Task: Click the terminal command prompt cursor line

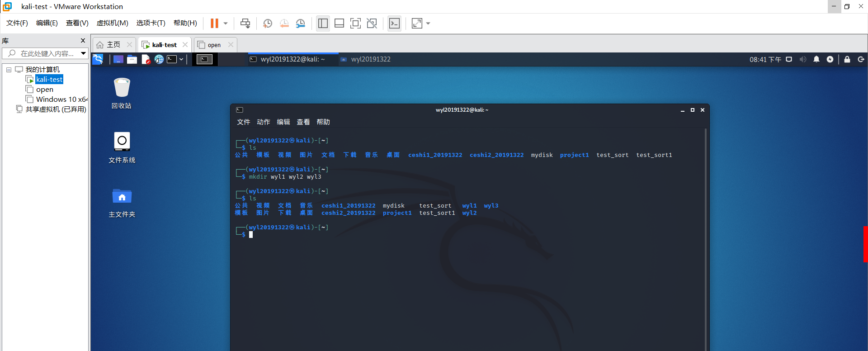Action: pos(251,234)
